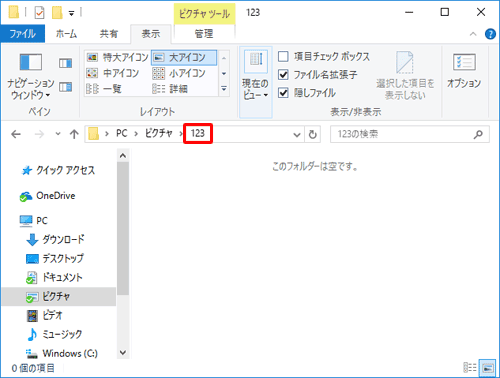Open the 現在のビュー dropdown

point(256,82)
